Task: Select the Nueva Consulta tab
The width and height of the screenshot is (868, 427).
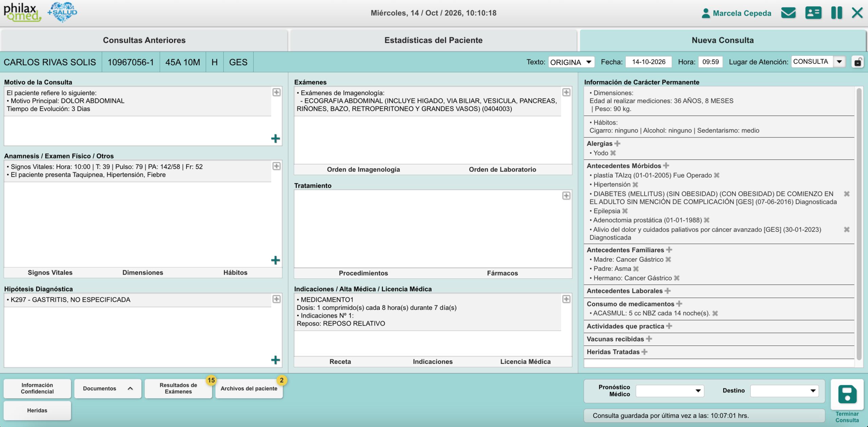Action: point(723,40)
